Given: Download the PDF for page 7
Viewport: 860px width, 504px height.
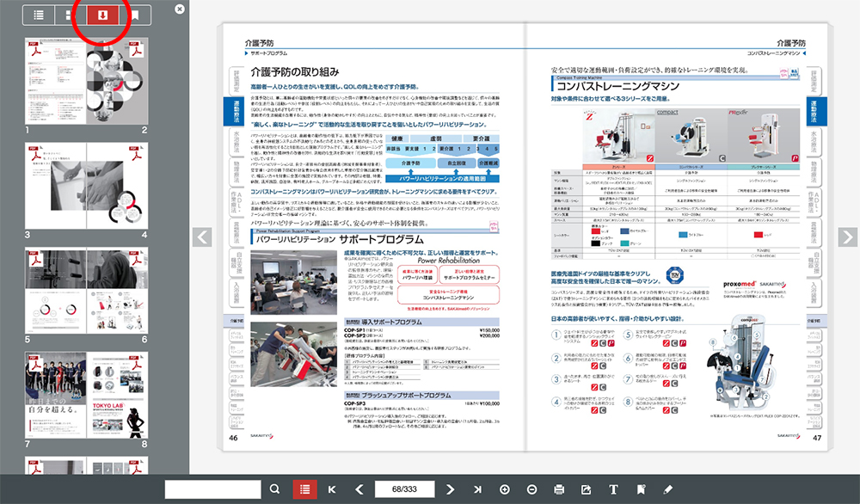Looking at the screenshot, I should coord(35,364).
